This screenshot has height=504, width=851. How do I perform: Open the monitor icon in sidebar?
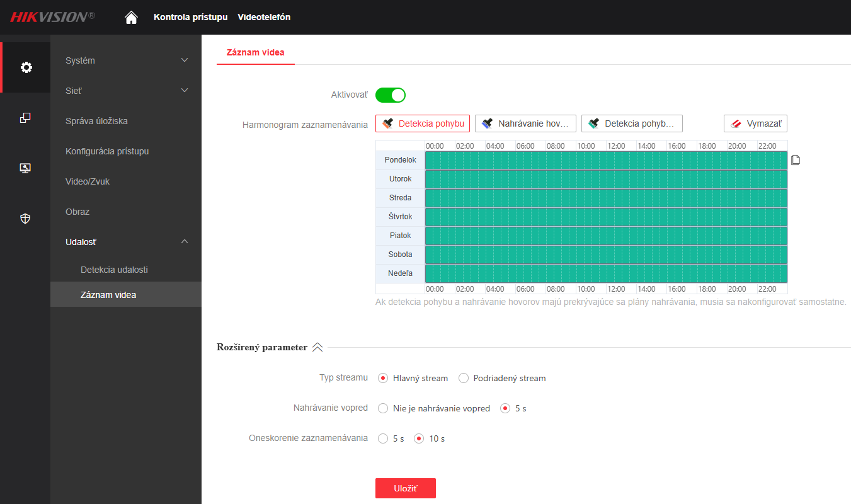tap(26, 168)
